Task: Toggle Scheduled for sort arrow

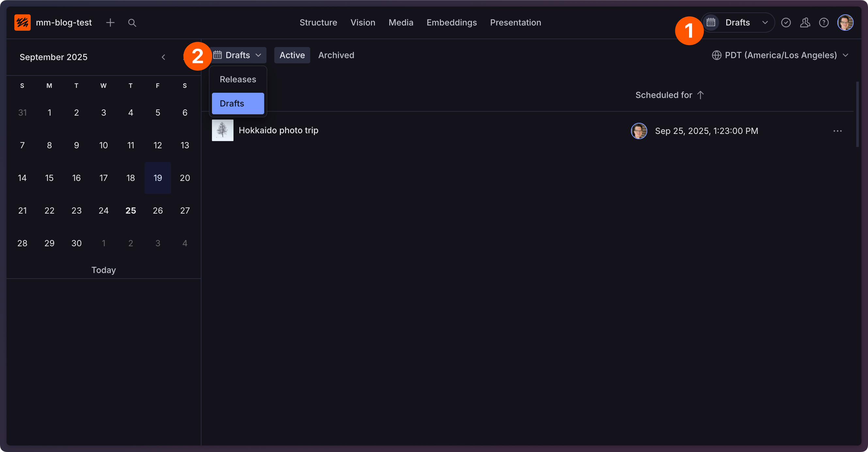Action: coord(700,95)
